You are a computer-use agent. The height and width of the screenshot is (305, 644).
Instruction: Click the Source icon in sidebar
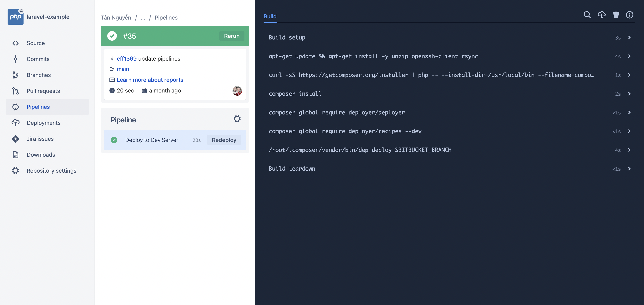pyautogui.click(x=15, y=43)
